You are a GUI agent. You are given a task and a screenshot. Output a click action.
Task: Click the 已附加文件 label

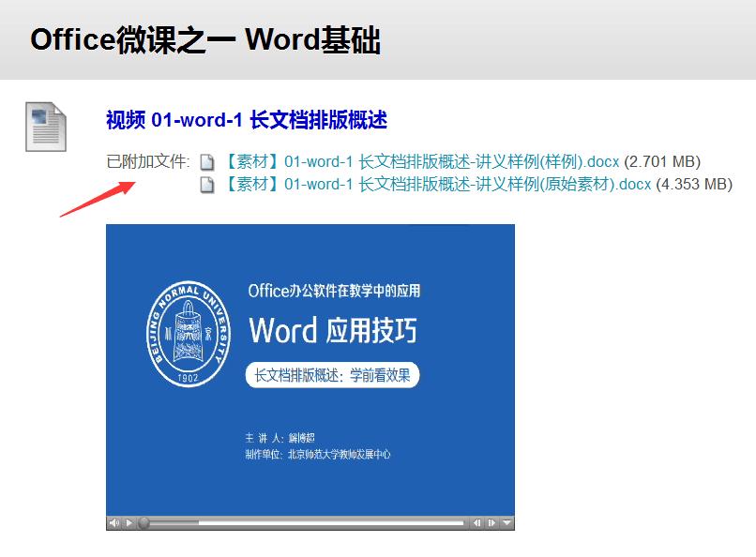click(148, 161)
